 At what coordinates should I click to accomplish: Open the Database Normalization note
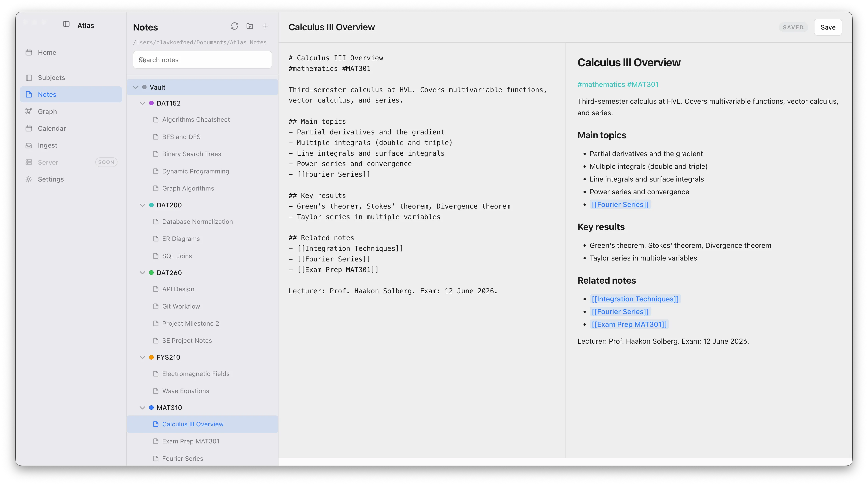[x=202, y=221]
